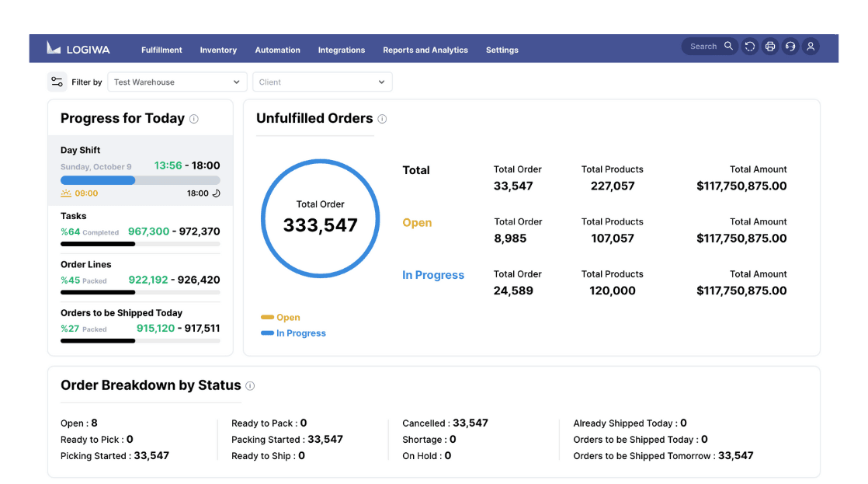
Task: Click the search magnifier icon
Action: [728, 47]
